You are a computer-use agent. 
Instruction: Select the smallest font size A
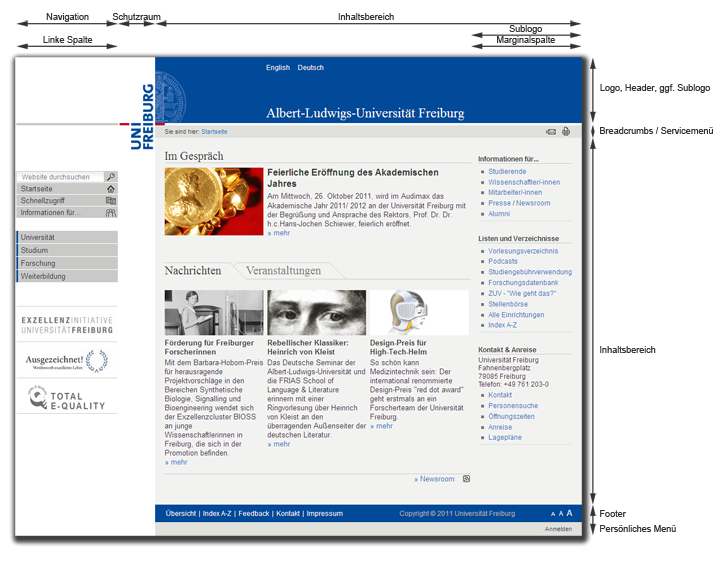tap(553, 514)
